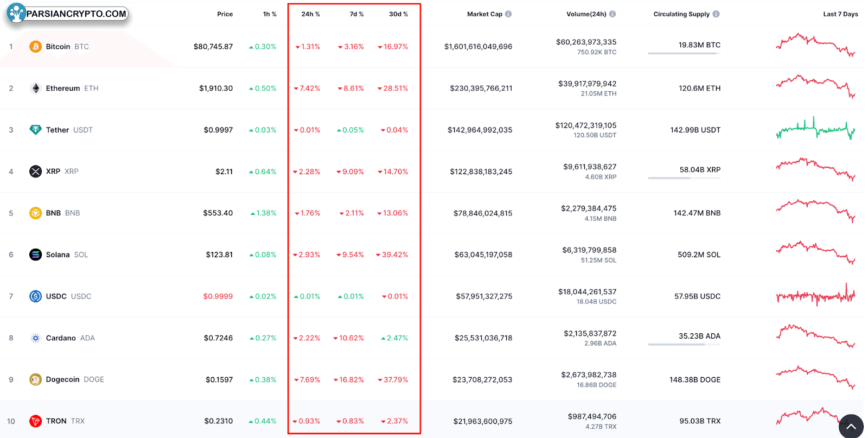Sort by Circulating Supply column header
Viewport: 868px width, 438px height.
[681, 14]
